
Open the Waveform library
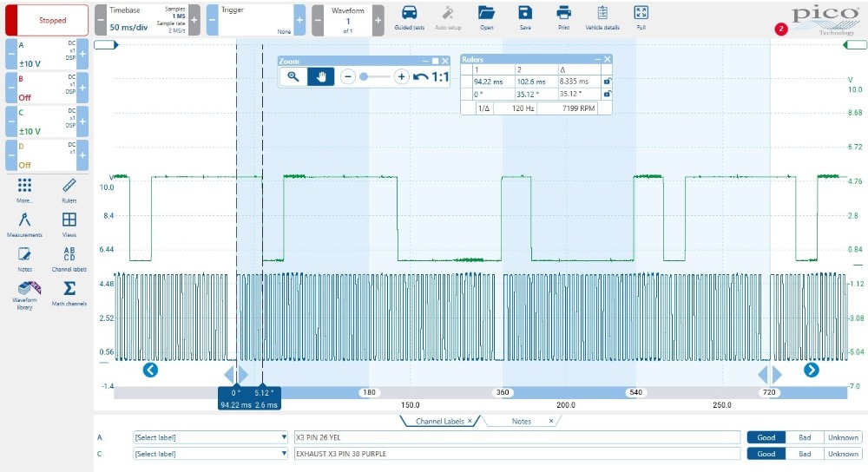[24, 293]
